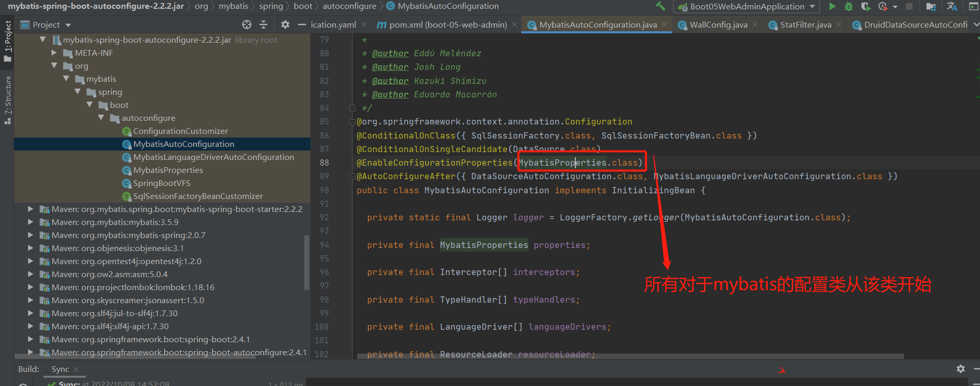Close the Sync tab in Build panel

(x=76, y=369)
